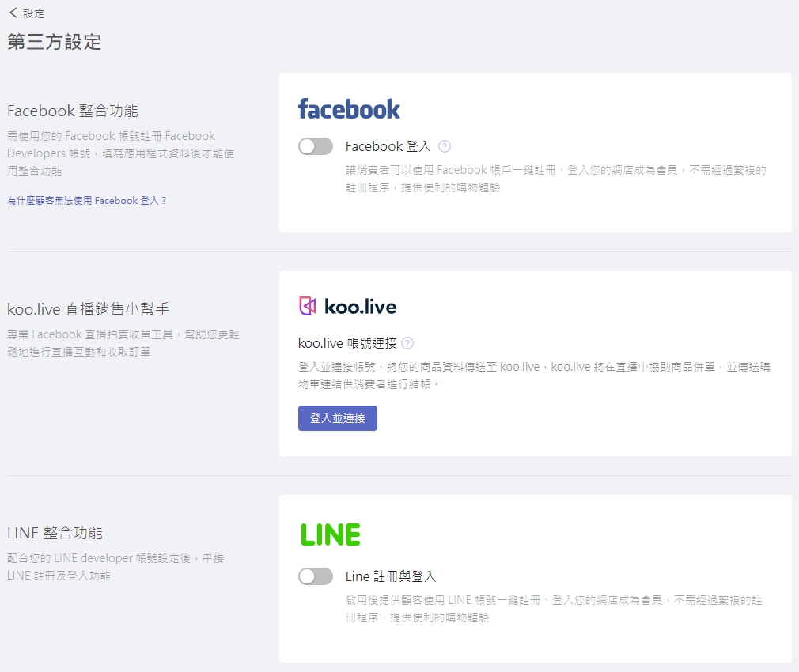This screenshot has width=799, height=672.
Task: Select the Facebook 整合功能 section title
Action: point(73,111)
